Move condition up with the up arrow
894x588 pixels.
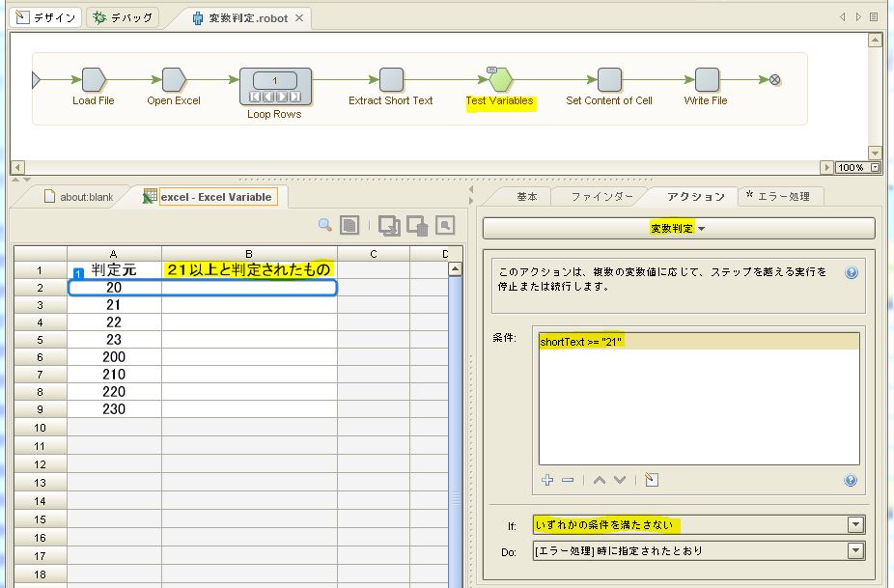(600, 480)
